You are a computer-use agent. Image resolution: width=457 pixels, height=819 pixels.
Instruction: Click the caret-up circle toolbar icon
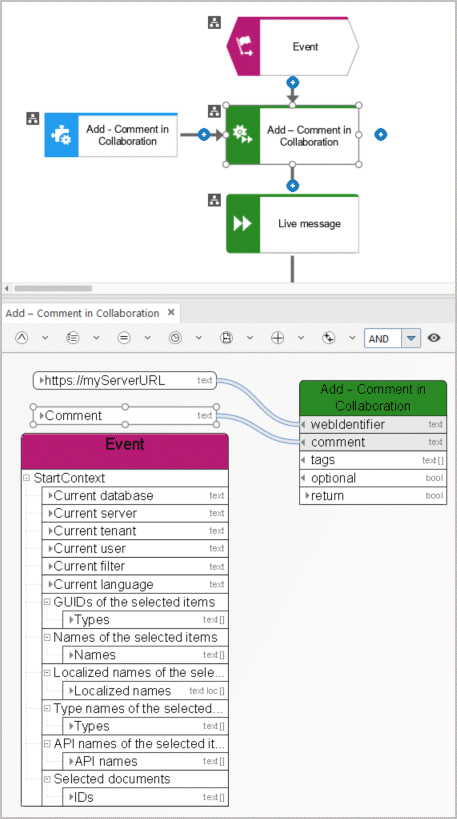tap(21, 338)
